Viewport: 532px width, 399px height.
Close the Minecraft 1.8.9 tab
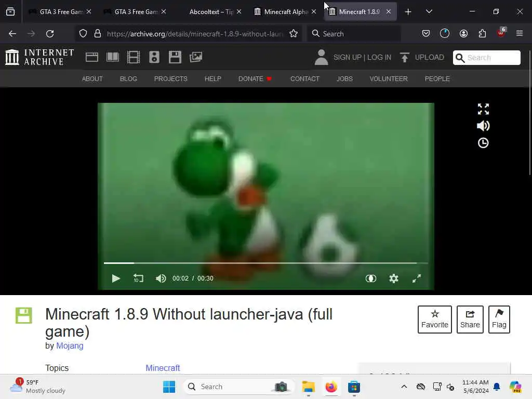389,12
